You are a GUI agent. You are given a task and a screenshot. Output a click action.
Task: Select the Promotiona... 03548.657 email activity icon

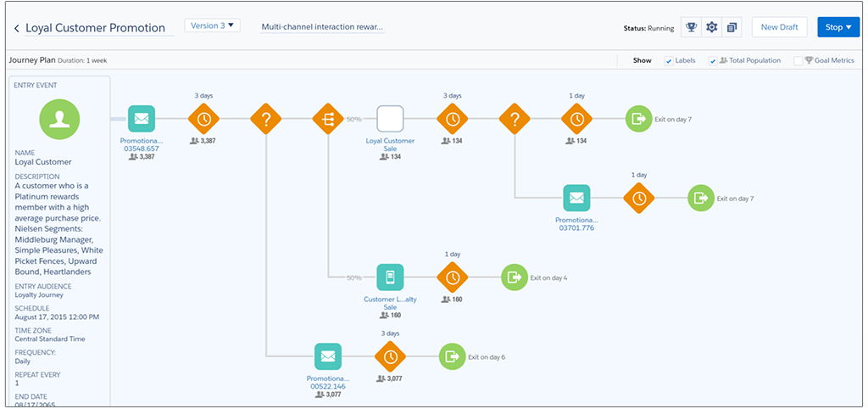click(x=142, y=119)
